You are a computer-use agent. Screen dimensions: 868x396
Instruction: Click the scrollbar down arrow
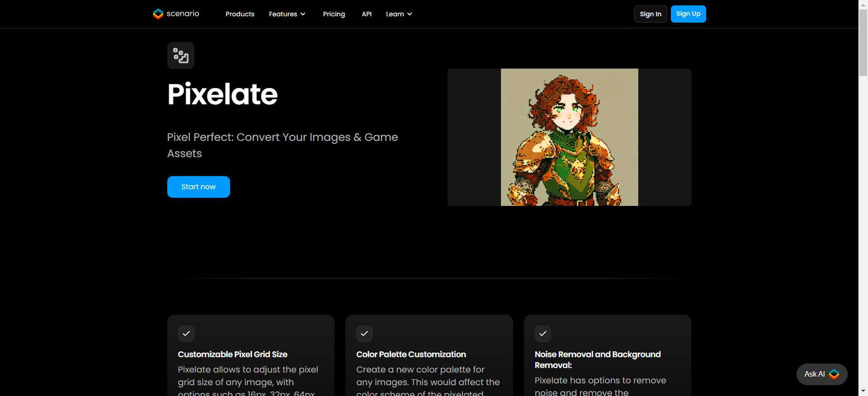pos(863,392)
